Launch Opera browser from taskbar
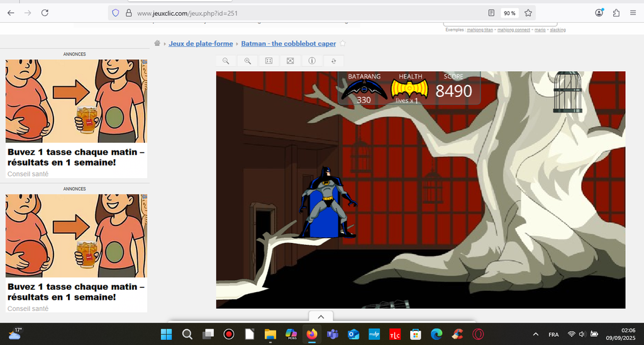 [478, 334]
